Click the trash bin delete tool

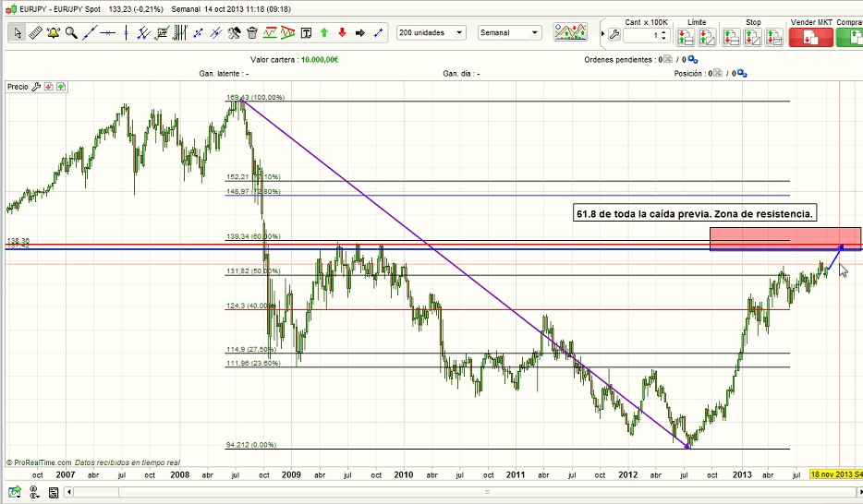(252, 33)
